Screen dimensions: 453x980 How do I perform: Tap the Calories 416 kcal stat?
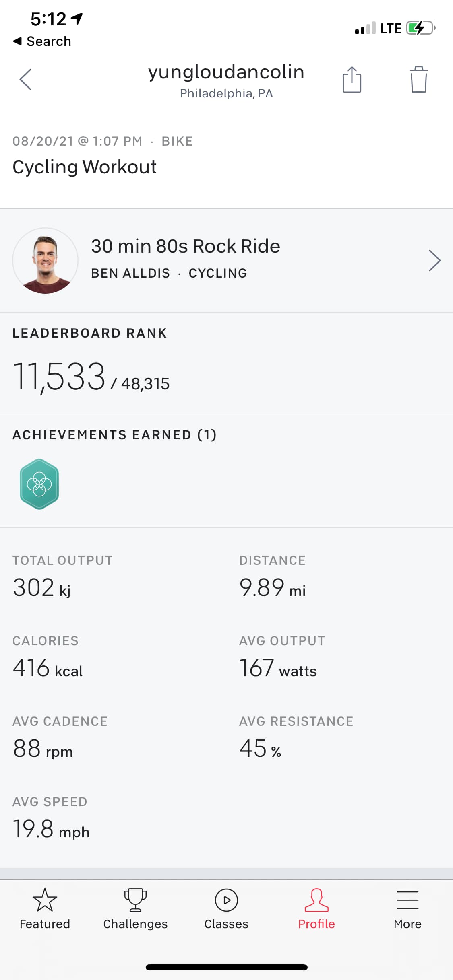pos(48,668)
